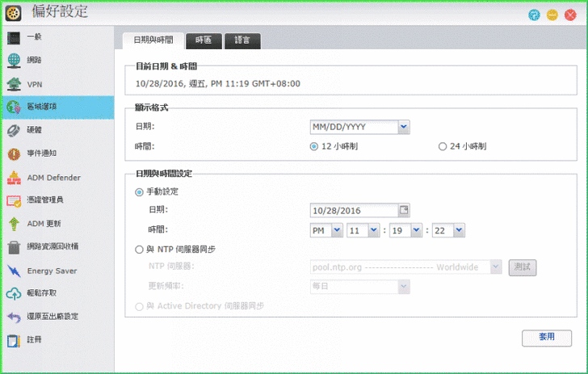Select 24-hour (24 小時制) time format
Screen dimensions: 588x374
coord(443,147)
